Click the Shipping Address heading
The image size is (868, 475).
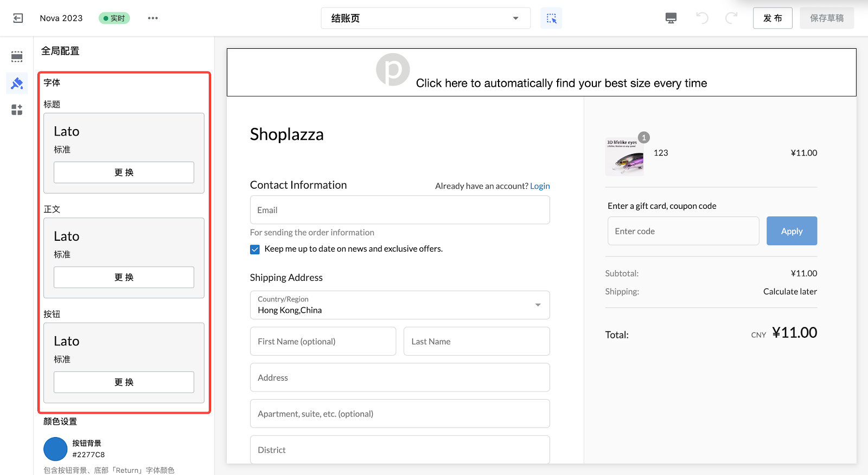coord(286,278)
